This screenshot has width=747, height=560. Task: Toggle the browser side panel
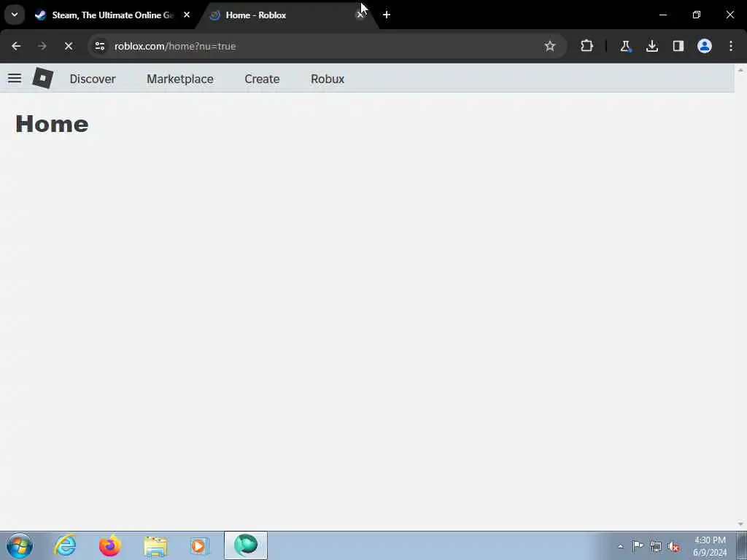(678, 46)
